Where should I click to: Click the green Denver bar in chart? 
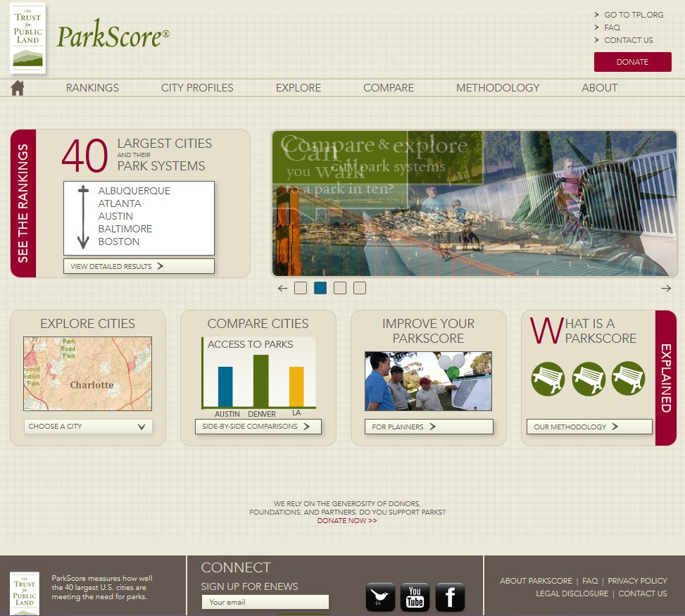[260, 381]
